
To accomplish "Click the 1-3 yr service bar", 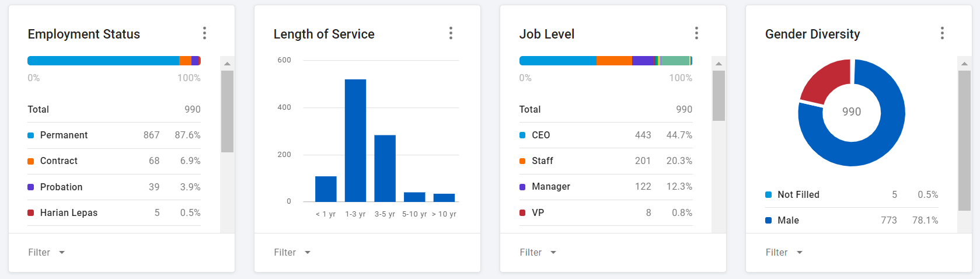I will (355, 140).
